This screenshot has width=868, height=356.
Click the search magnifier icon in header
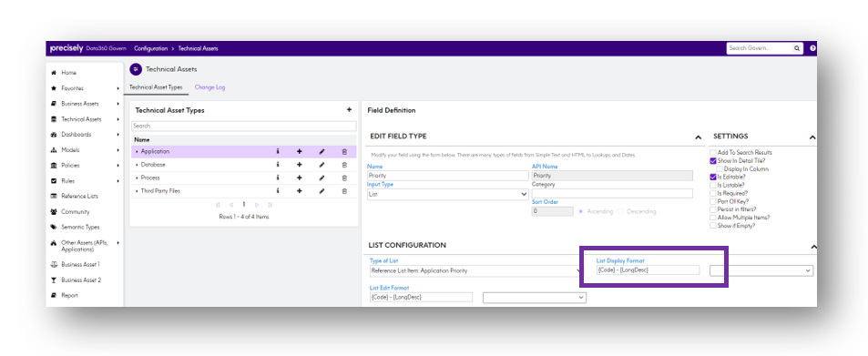pyautogui.click(x=797, y=49)
